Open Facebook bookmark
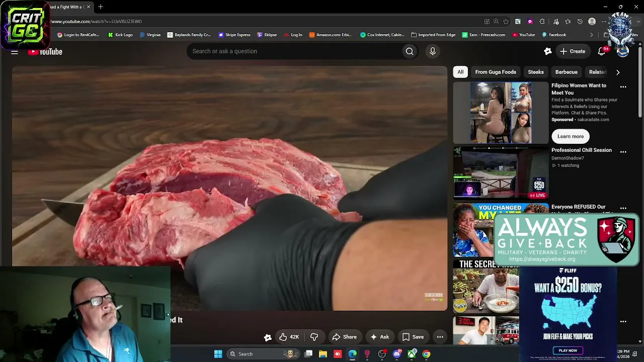The width and height of the screenshot is (644, 362). tap(554, 35)
